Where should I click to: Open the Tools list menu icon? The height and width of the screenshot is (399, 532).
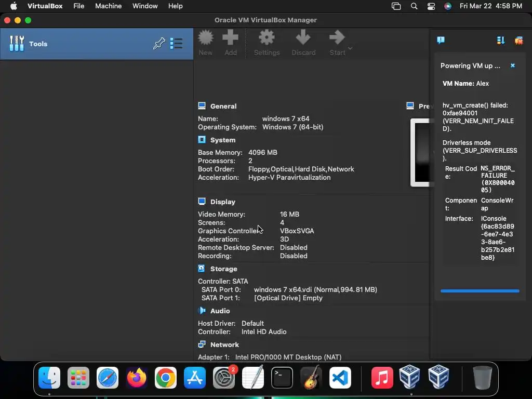pos(177,44)
